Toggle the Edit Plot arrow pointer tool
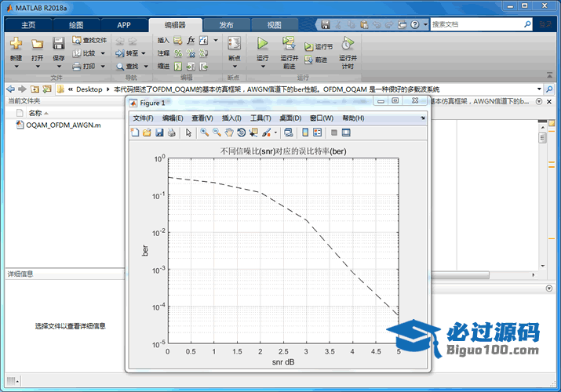561x392 pixels. pos(188,132)
